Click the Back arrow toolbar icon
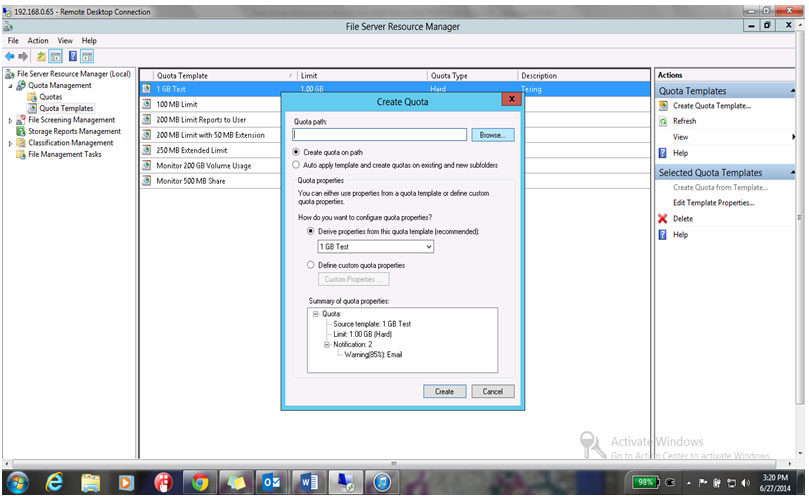Viewport: 809px width, 500px height. point(9,56)
